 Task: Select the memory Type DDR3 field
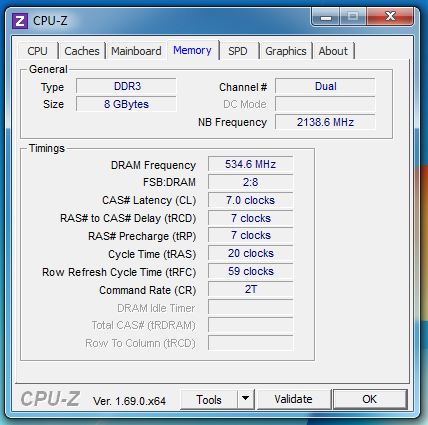[126, 86]
